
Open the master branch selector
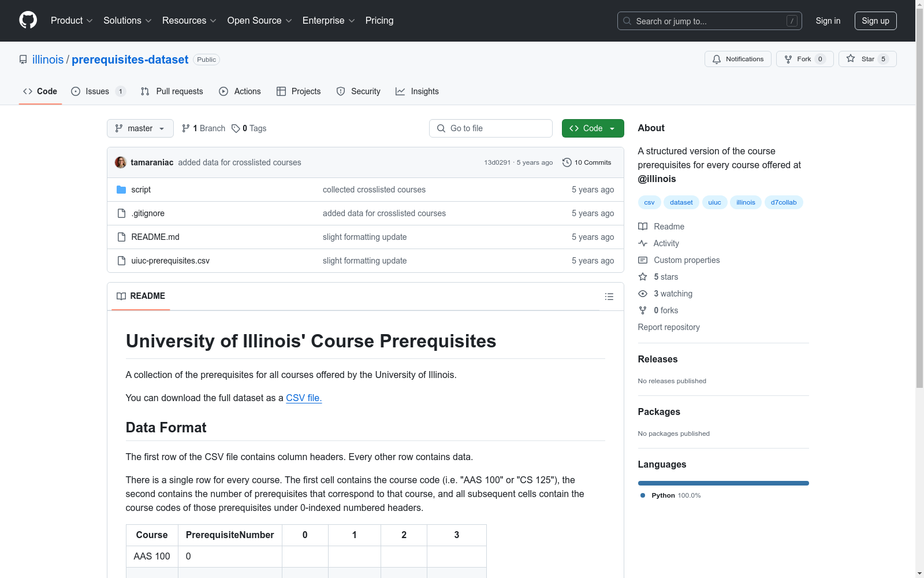click(x=140, y=128)
